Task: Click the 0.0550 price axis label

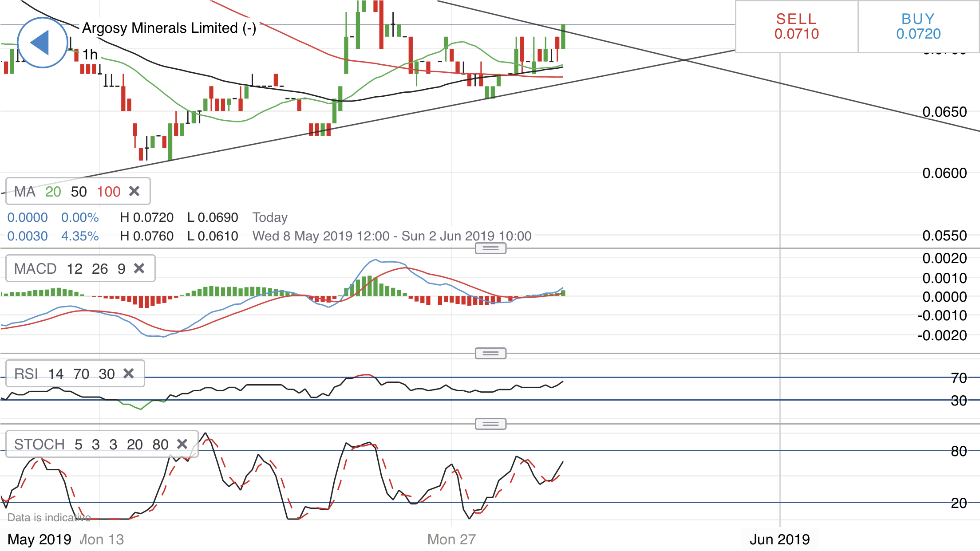Action: coord(944,236)
